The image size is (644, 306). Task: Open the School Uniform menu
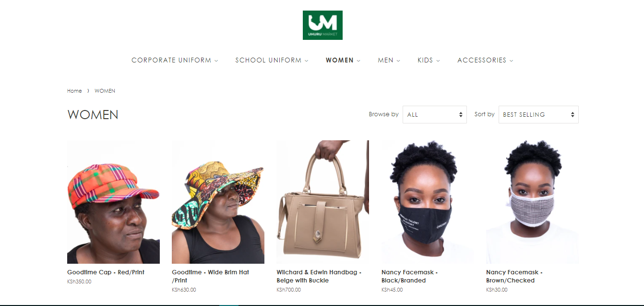[272, 60]
